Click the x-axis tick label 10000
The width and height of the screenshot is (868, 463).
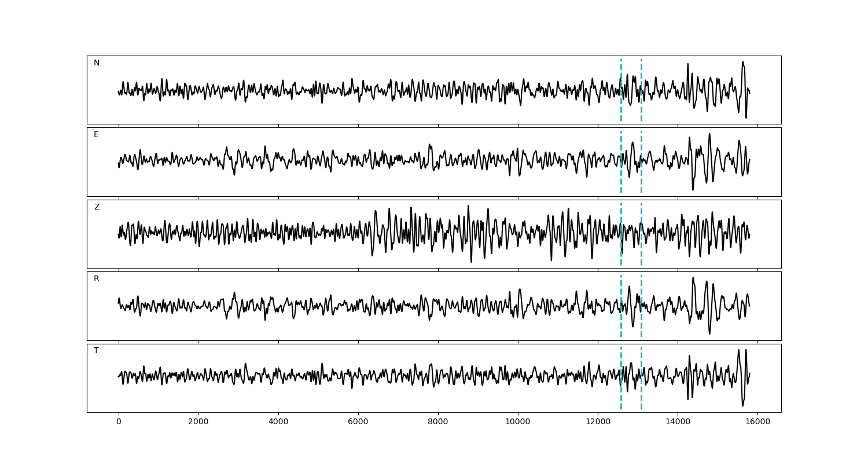click(518, 422)
